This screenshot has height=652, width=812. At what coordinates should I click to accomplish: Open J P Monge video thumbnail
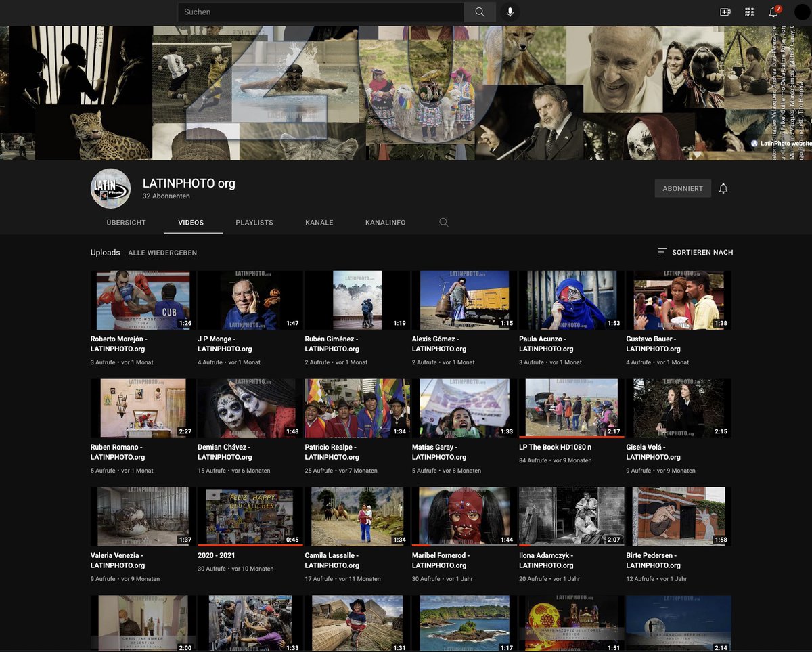point(250,300)
